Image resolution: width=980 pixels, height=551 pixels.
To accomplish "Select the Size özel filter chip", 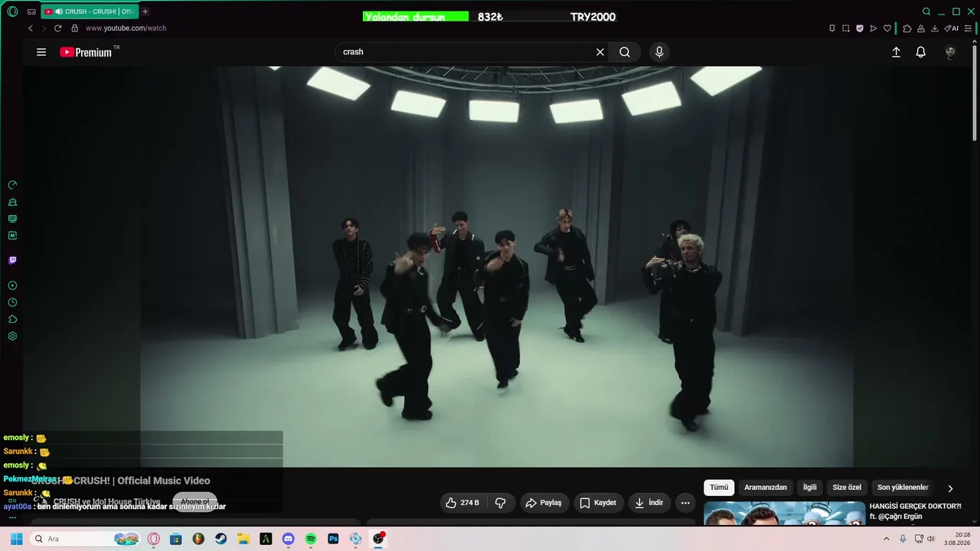I will coord(847,487).
